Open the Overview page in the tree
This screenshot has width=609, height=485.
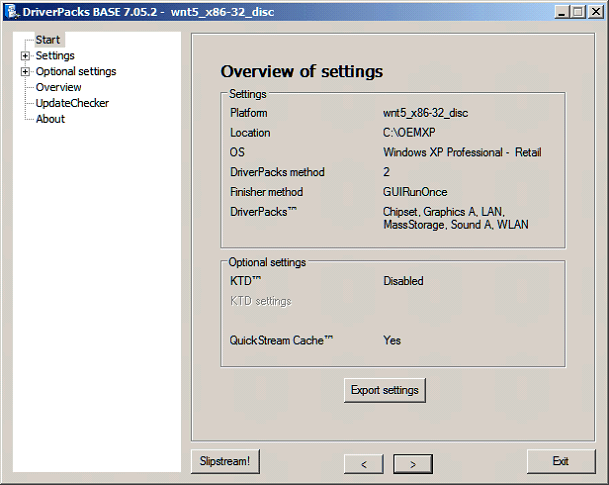(59, 87)
